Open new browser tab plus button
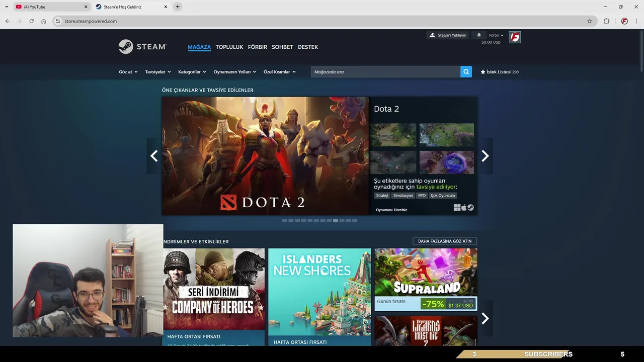The image size is (644, 362). (178, 7)
